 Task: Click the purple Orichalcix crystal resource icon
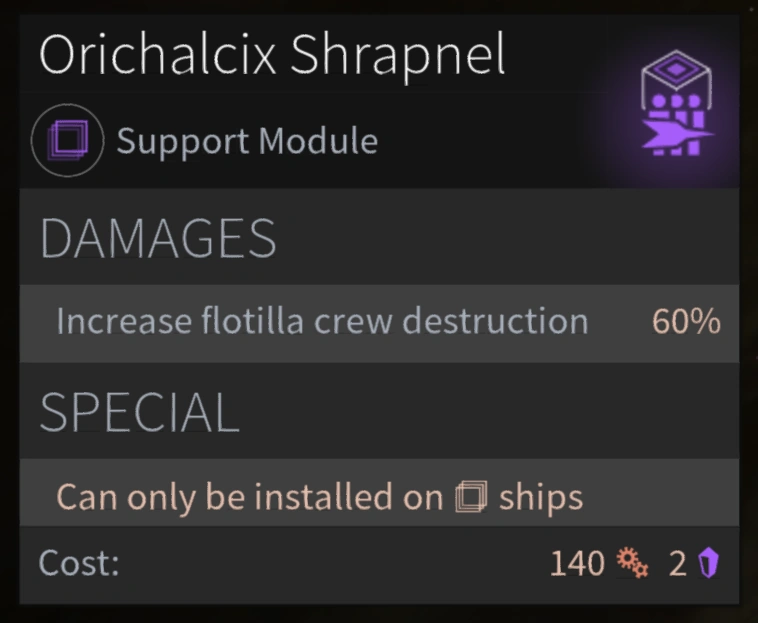coord(708,565)
